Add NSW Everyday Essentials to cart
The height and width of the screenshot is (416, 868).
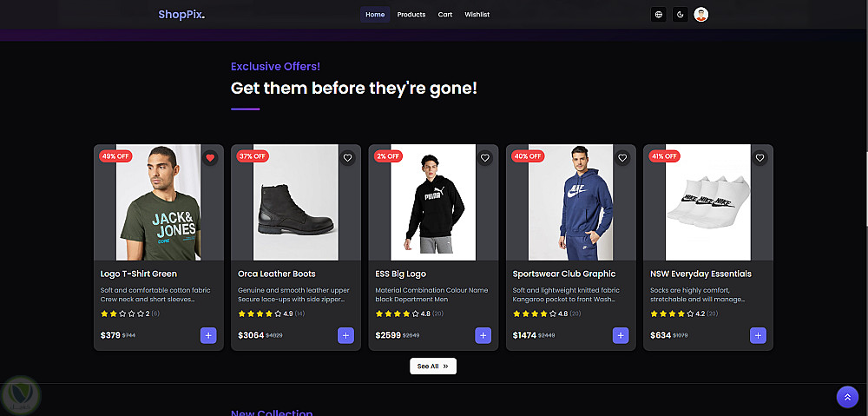[758, 335]
